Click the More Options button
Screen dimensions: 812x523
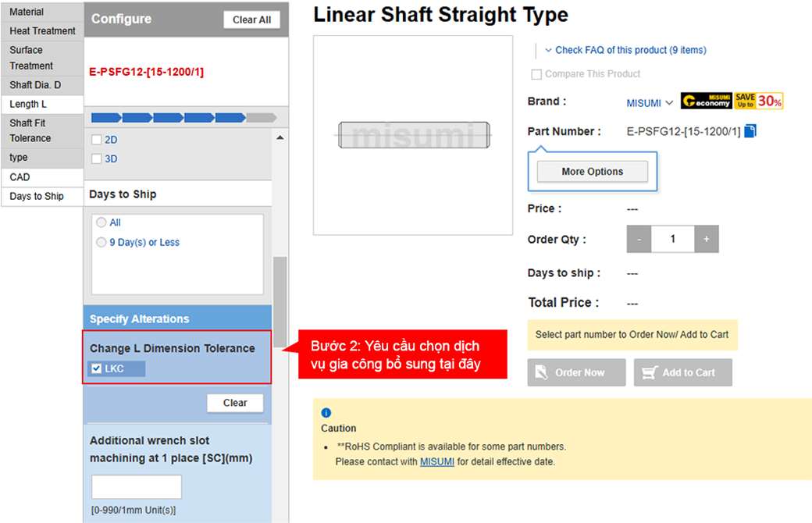pos(592,172)
